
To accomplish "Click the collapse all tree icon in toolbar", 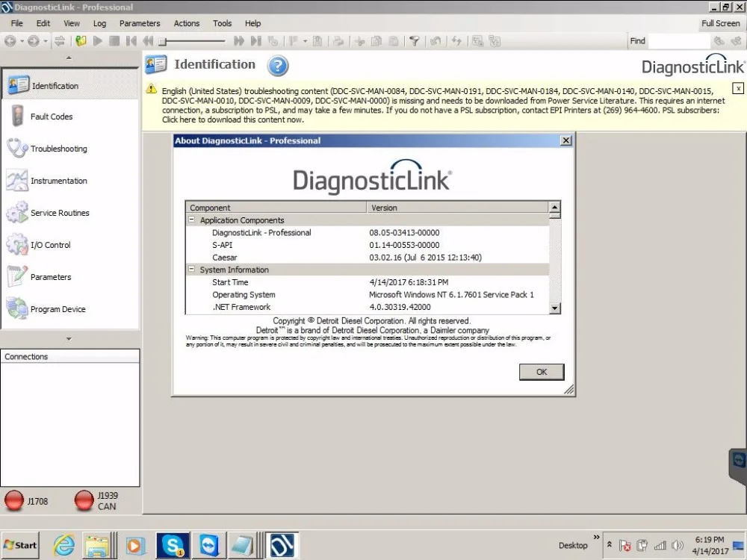I will click(x=495, y=41).
